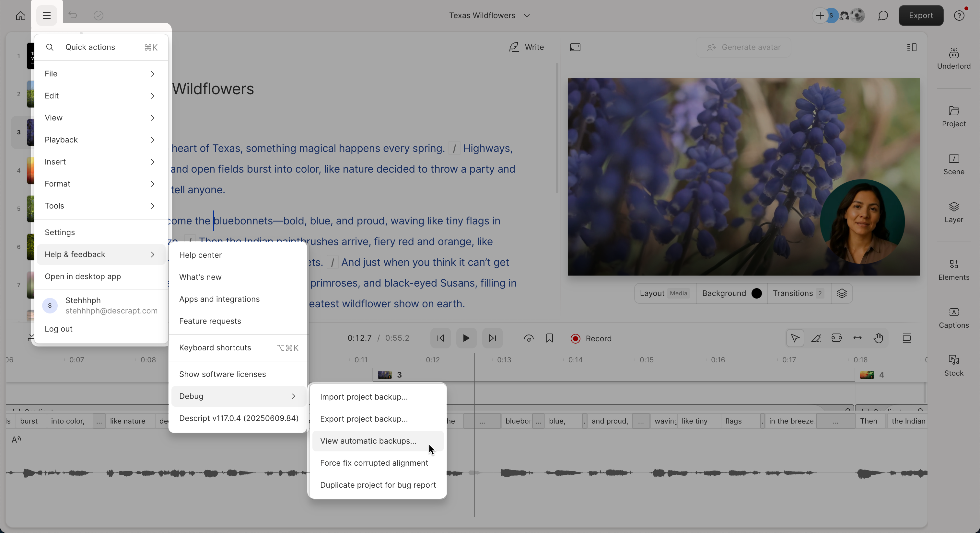
Task: Expand the Playback submenu
Action: coord(101,140)
